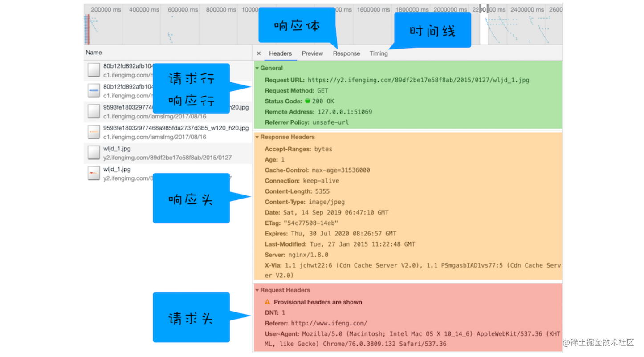The height and width of the screenshot is (357, 644).
Task: Click the Name column header
Action: coord(94,53)
